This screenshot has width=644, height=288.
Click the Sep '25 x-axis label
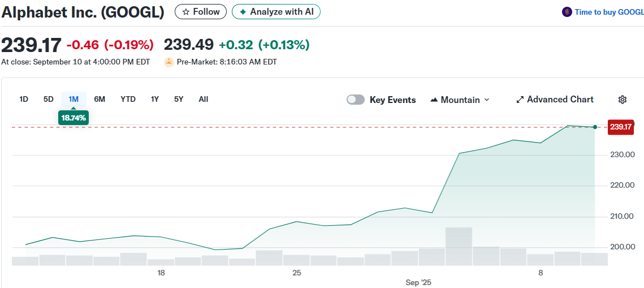pyautogui.click(x=418, y=283)
